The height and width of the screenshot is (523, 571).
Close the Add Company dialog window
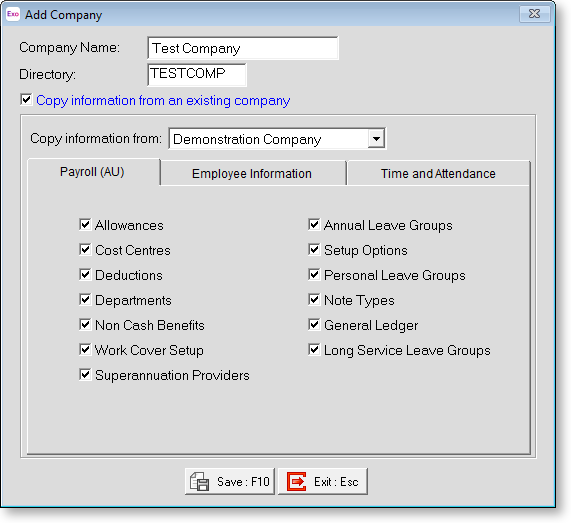tap(534, 14)
